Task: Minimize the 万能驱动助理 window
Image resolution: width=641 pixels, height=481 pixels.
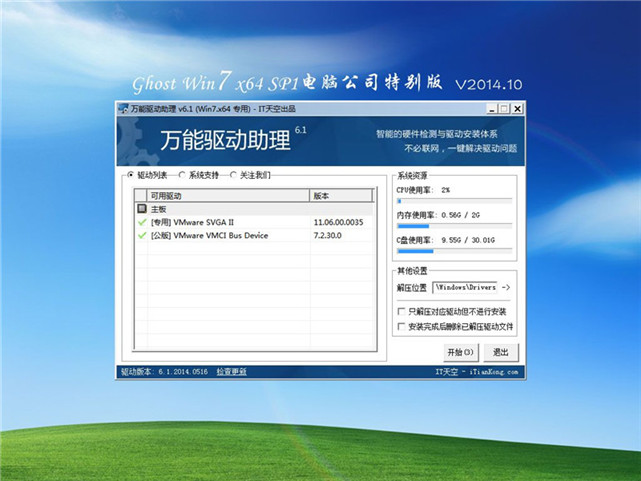Action: pos(490,108)
